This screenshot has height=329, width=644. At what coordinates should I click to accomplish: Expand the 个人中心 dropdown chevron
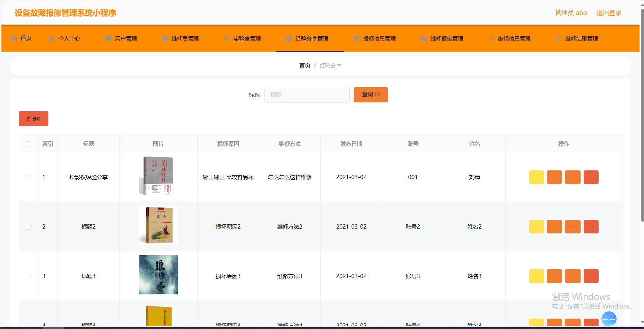(86, 38)
